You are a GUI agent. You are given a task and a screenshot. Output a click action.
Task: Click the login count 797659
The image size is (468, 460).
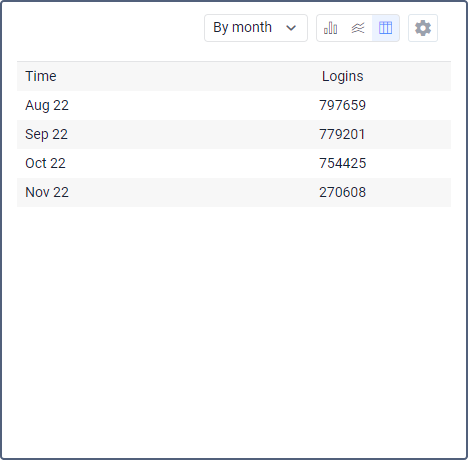point(342,105)
